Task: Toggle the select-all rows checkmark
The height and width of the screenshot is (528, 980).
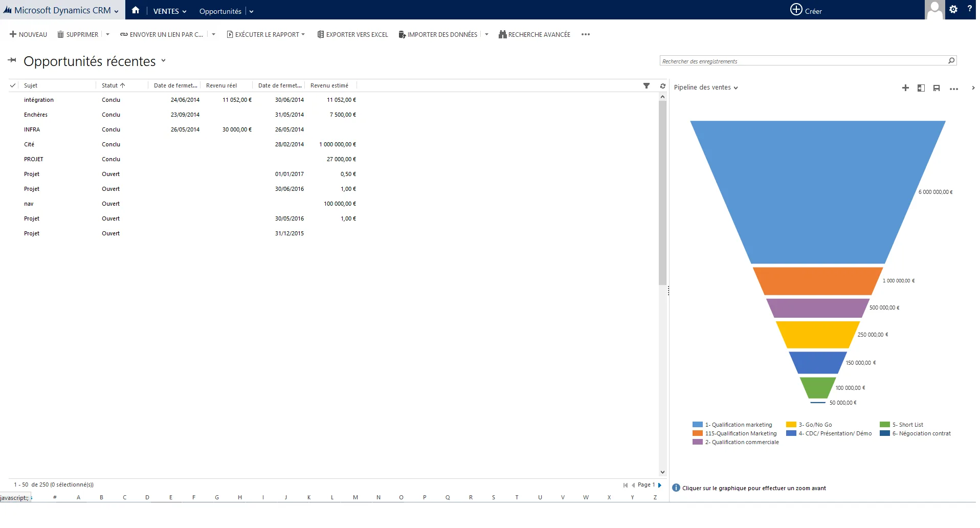Action: coord(13,85)
